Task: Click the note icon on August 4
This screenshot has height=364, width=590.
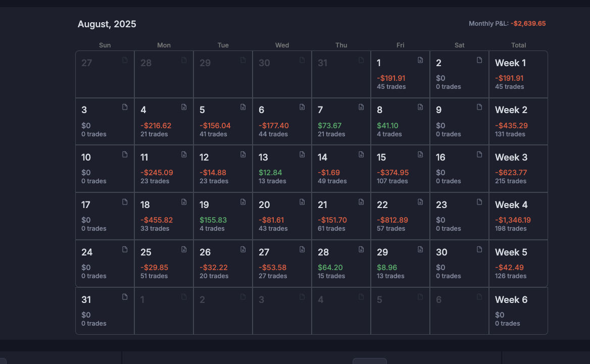Action: coord(184,107)
